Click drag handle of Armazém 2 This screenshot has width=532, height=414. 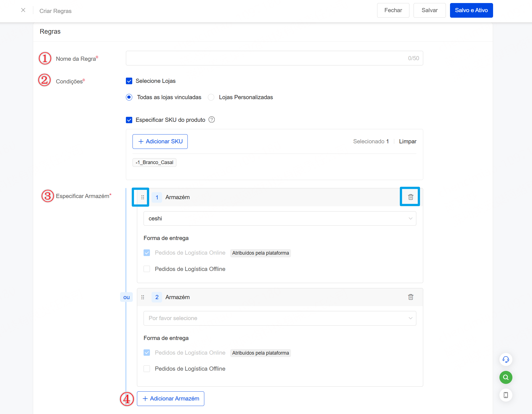(x=142, y=297)
